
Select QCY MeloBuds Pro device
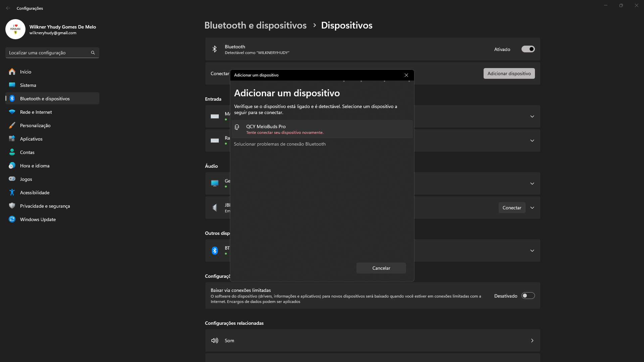coord(322,129)
